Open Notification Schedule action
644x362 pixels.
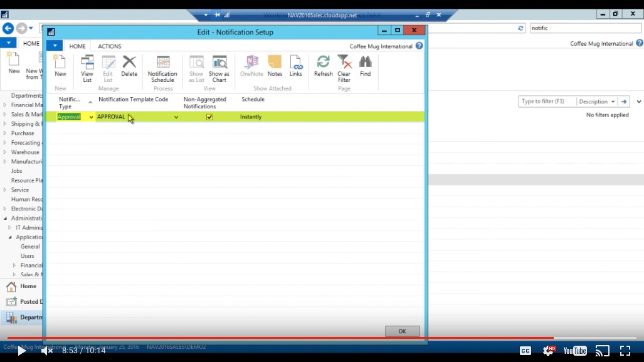tap(162, 68)
